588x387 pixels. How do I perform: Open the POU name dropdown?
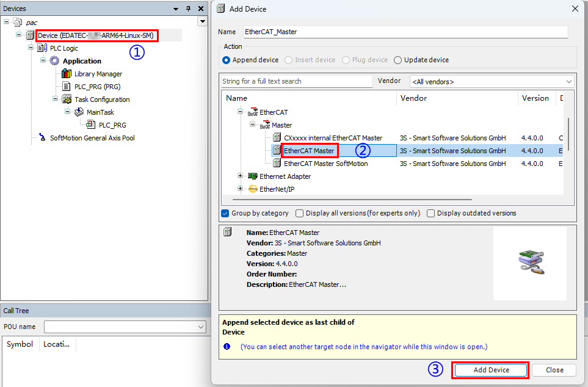click(201, 327)
